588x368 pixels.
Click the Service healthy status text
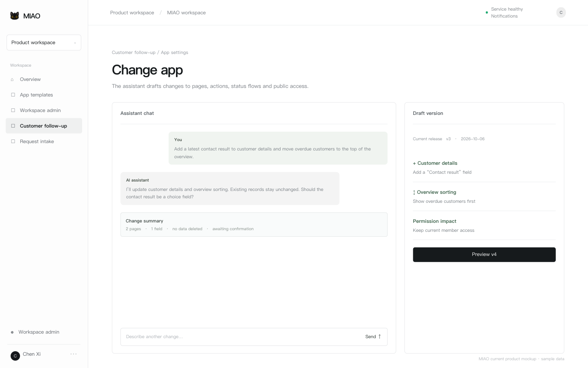tap(507, 9)
